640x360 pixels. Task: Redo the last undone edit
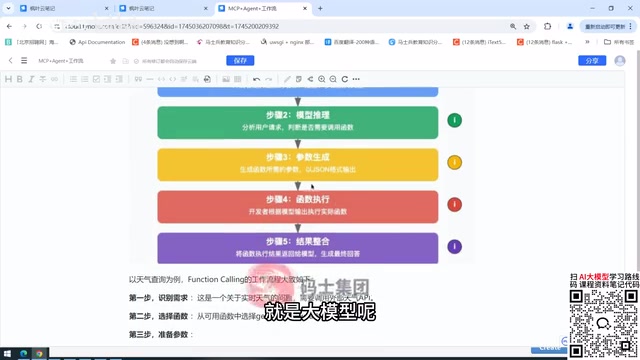[x=268, y=79]
